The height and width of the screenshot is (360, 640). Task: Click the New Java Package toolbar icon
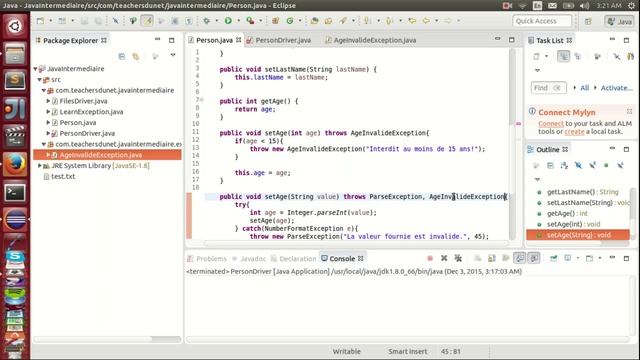[276, 21]
